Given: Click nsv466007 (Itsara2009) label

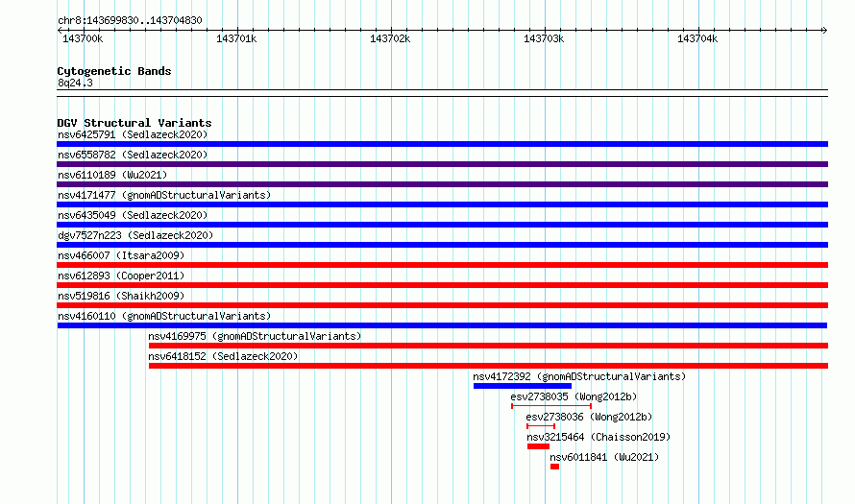Looking at the screenshot, I should [121, 255].
